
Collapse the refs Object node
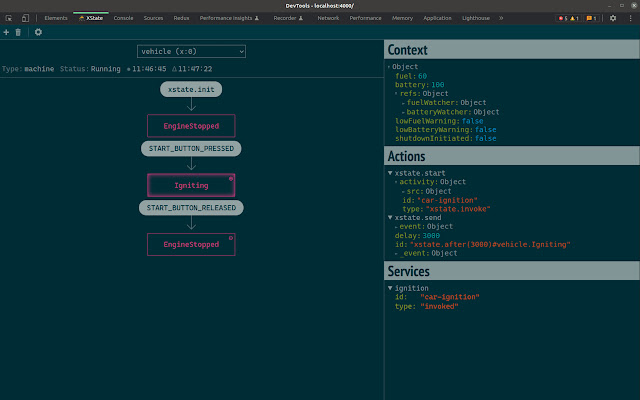point(396,93)
